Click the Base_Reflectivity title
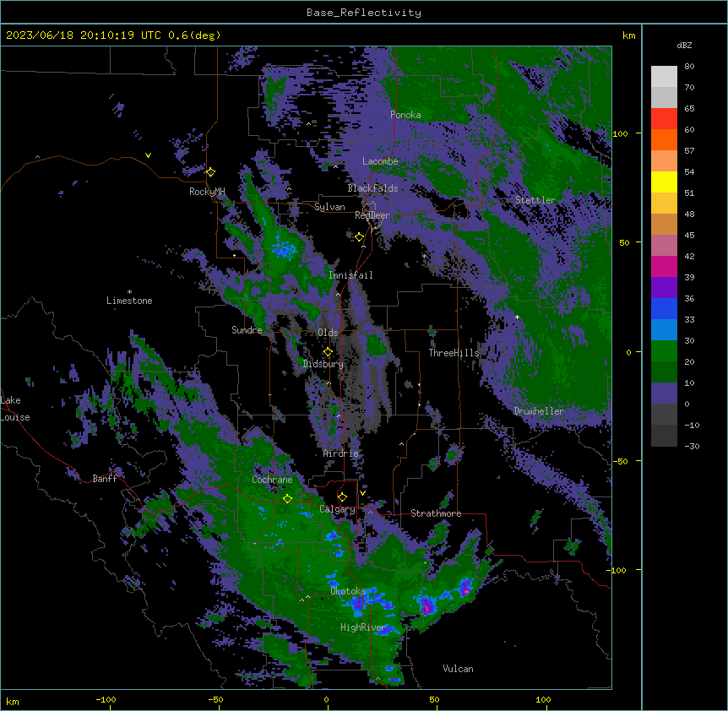Viewport: 728px width, 711px height. click(364, 13)
